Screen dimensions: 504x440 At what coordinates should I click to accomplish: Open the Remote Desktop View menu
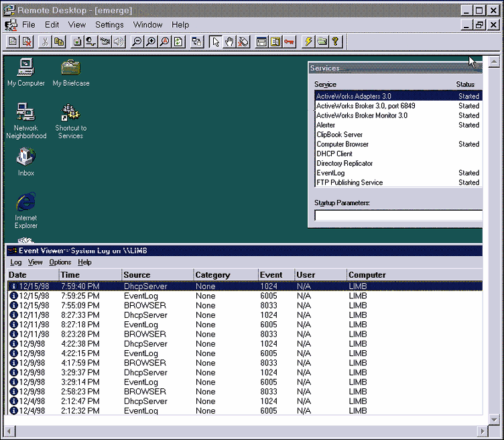pos(77,25)
